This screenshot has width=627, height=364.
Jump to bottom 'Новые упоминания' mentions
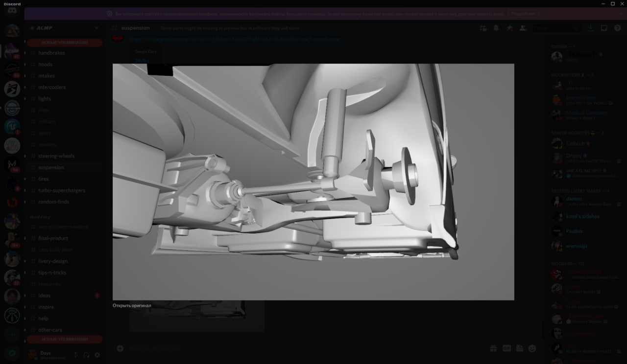tap(65, 339)
